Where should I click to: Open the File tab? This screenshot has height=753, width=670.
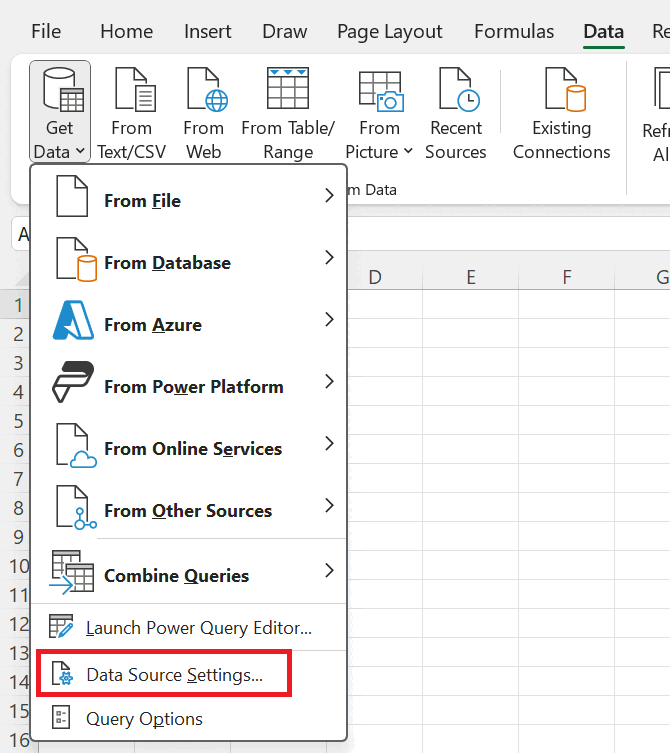pyautogui.click(x=46, y=32)
